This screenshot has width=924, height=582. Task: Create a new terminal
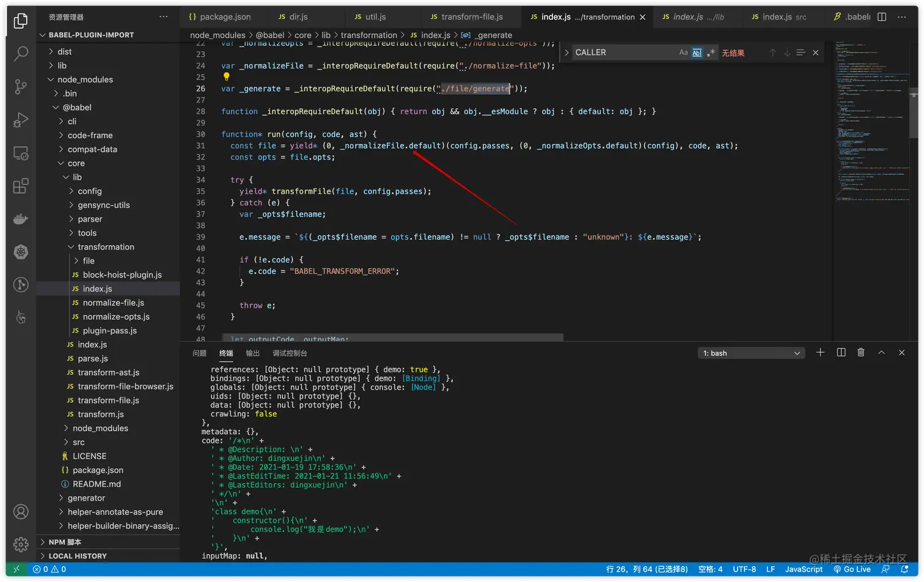(x=820, y=353)
